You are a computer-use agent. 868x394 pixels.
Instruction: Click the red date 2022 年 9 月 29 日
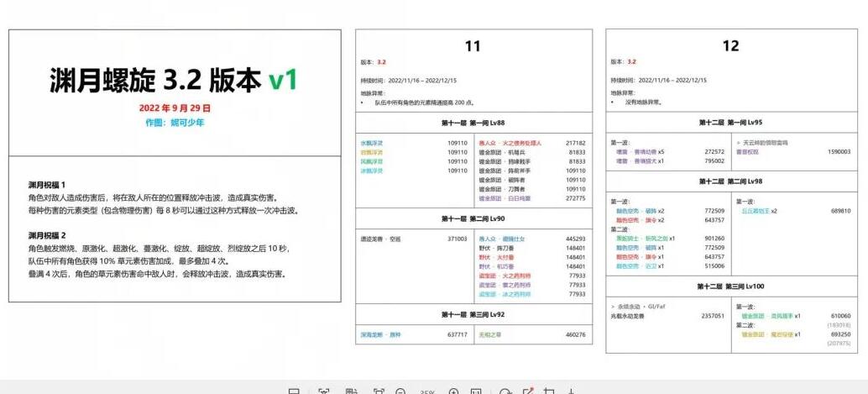[175, 108]
